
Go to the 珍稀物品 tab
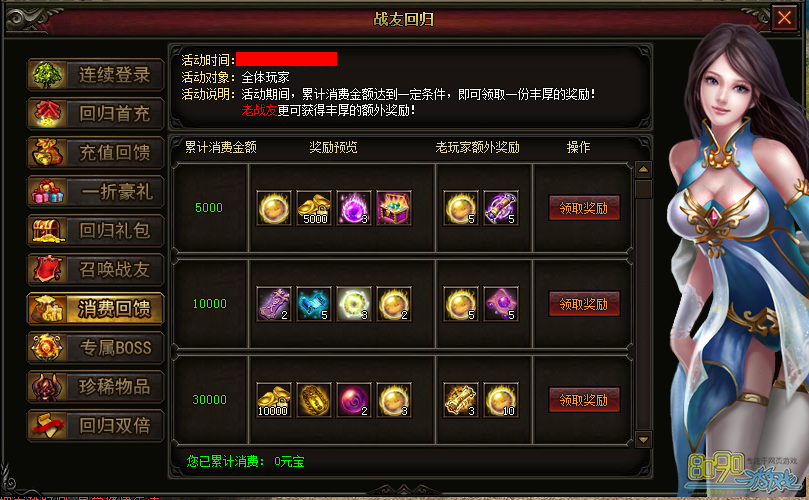click(x=96, y=386)
